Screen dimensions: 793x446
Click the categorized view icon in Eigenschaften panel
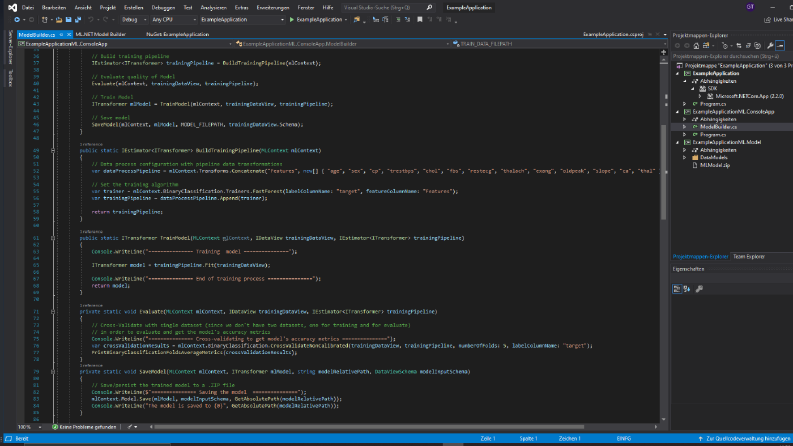677,289
